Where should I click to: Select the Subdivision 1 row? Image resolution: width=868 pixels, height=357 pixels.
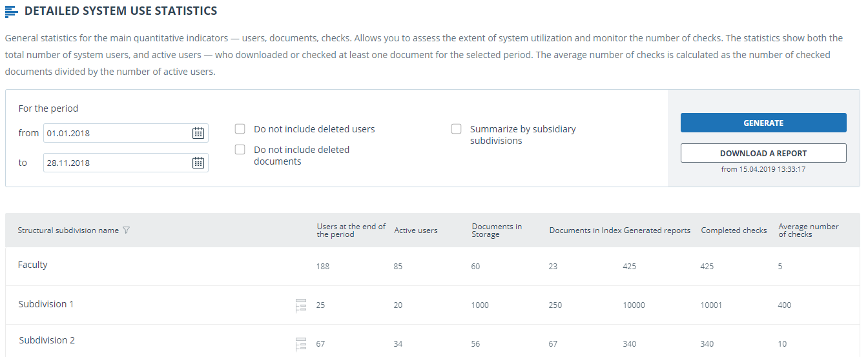point(46,304)
